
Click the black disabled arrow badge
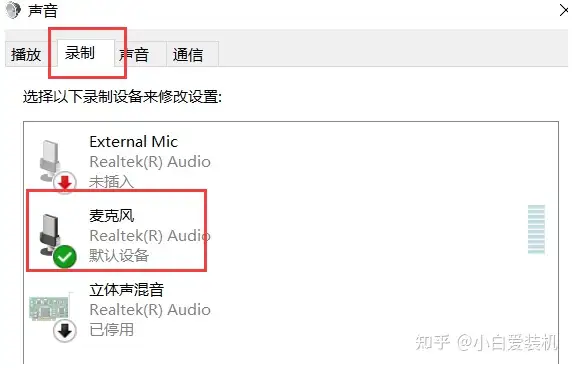(65, 331)
